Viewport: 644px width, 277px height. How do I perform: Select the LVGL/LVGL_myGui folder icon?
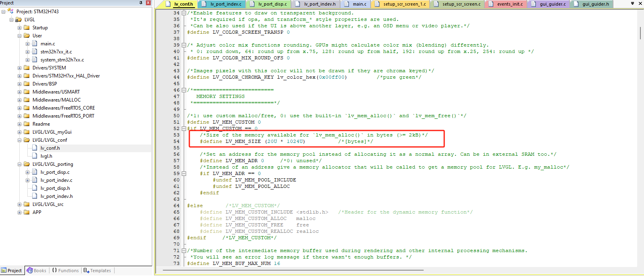pyautogui.click(x=27, y=132)
